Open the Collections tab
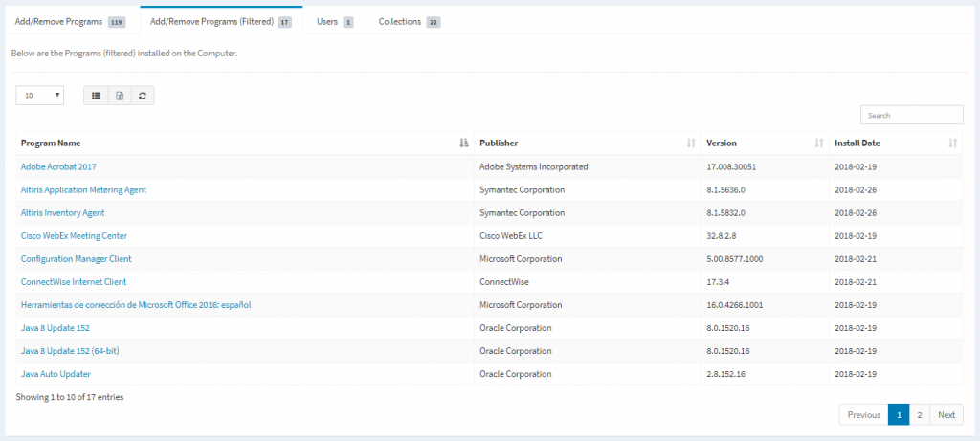Image resolution: width=980 pixels, height=441 pixels. click(409, 21)
